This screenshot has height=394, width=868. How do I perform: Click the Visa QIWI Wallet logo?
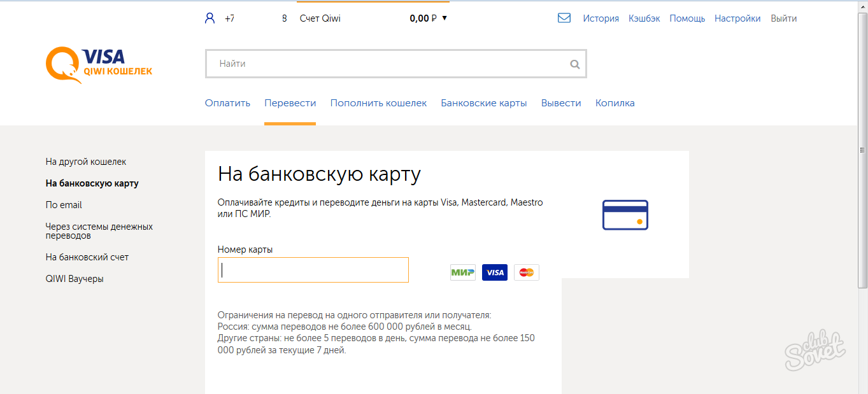(x=99, y=64)
